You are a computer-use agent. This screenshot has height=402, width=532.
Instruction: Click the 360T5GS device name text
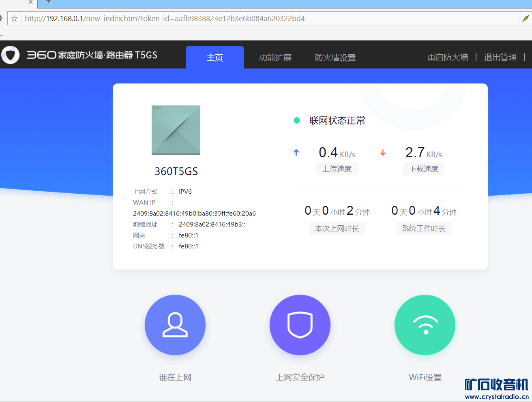click(x=176, y=171)
